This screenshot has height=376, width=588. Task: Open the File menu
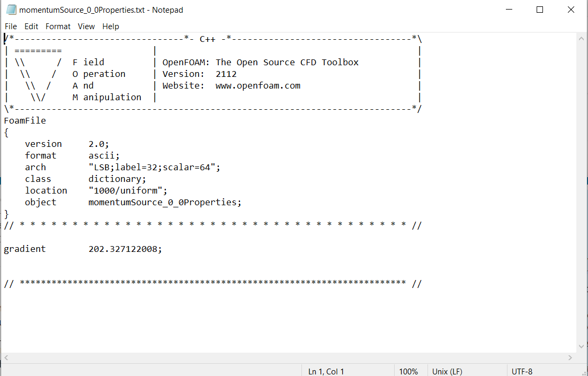tap(11, 27)
